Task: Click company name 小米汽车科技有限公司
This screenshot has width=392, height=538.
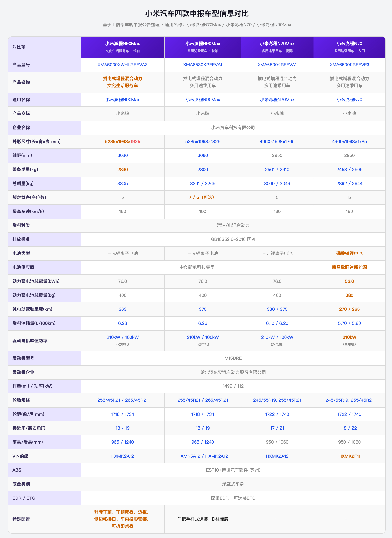Action: 233,128
